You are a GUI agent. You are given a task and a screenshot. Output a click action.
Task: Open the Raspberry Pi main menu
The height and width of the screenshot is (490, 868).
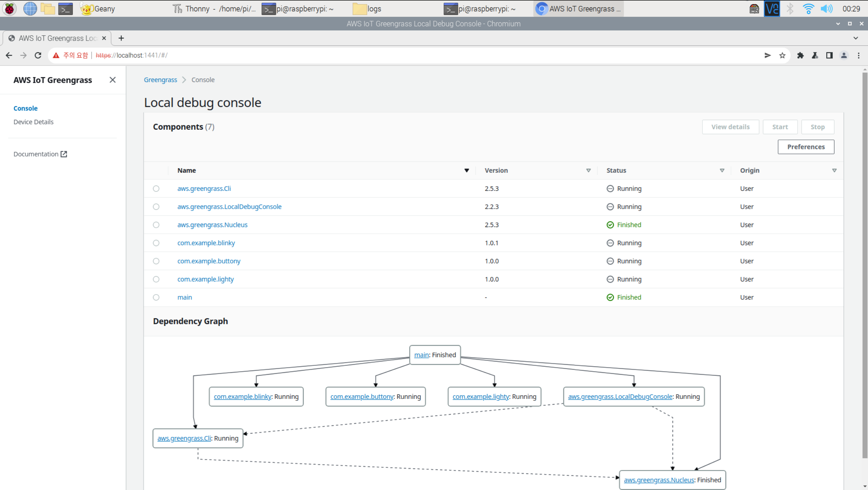click(x=10, y=9)
